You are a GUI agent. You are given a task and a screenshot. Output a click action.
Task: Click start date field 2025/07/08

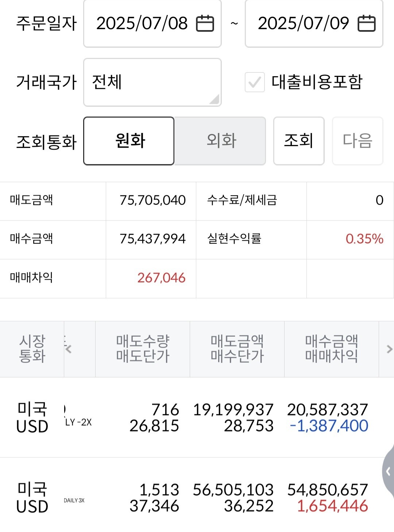click(x=142, y=24)
